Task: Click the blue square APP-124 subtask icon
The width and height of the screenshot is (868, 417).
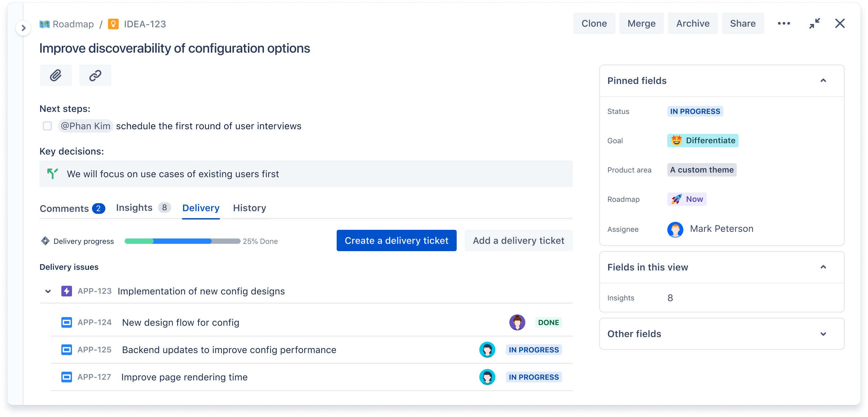Action: [x=67, y=322]
